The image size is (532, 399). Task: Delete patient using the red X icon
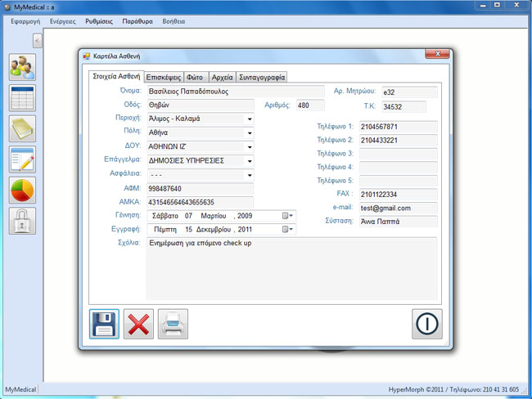(x=138, y=324)
